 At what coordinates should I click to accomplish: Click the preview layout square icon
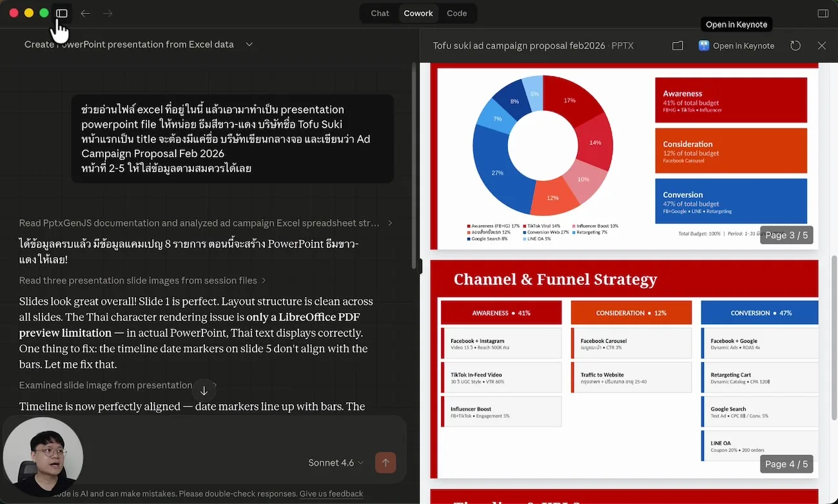[677, 46]
